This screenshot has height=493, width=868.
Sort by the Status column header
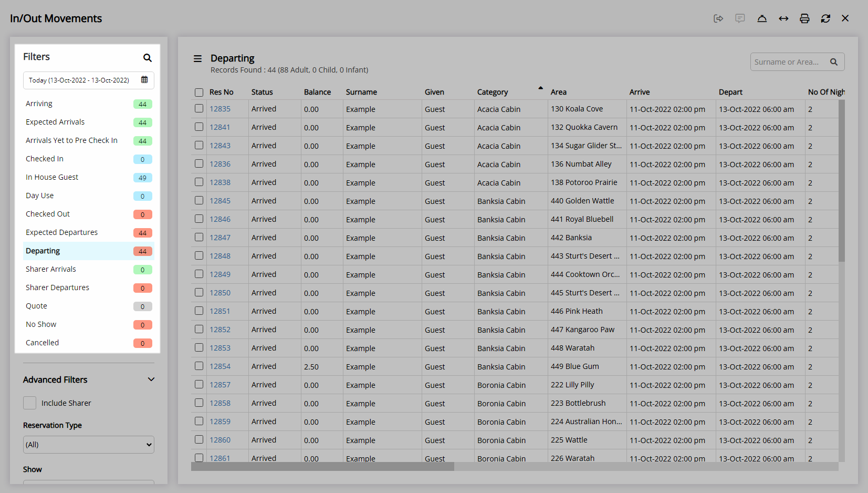[262, 92]
